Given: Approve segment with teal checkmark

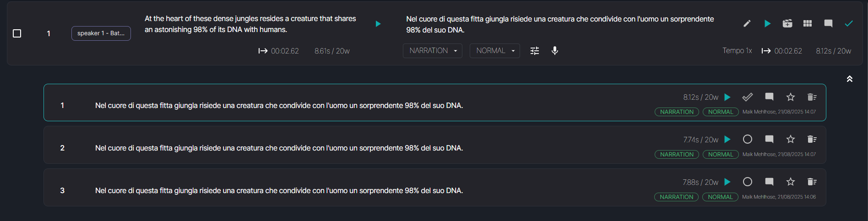Looking at the screenshot, I should click(x=849, y=23).
